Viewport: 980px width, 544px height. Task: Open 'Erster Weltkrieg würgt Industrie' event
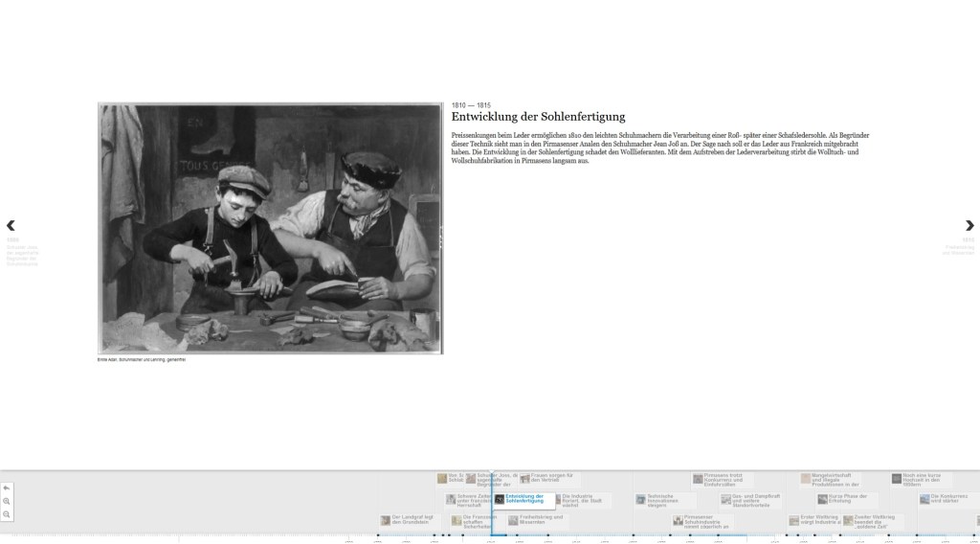(818, 520)
